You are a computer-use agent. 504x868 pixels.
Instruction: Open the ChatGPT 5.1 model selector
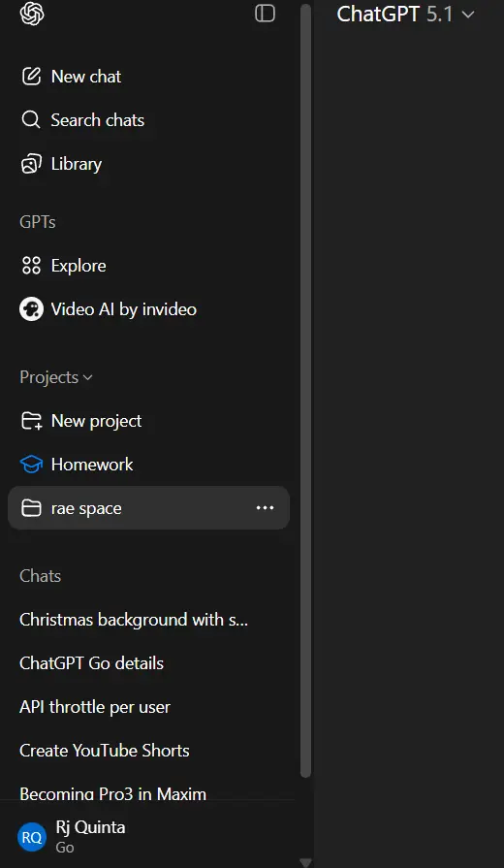tap(405, 15)
